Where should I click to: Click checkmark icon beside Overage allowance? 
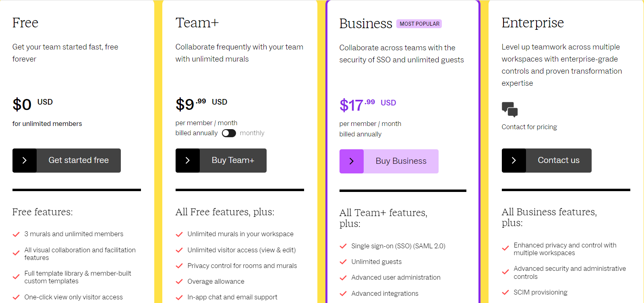click(179, 282)
